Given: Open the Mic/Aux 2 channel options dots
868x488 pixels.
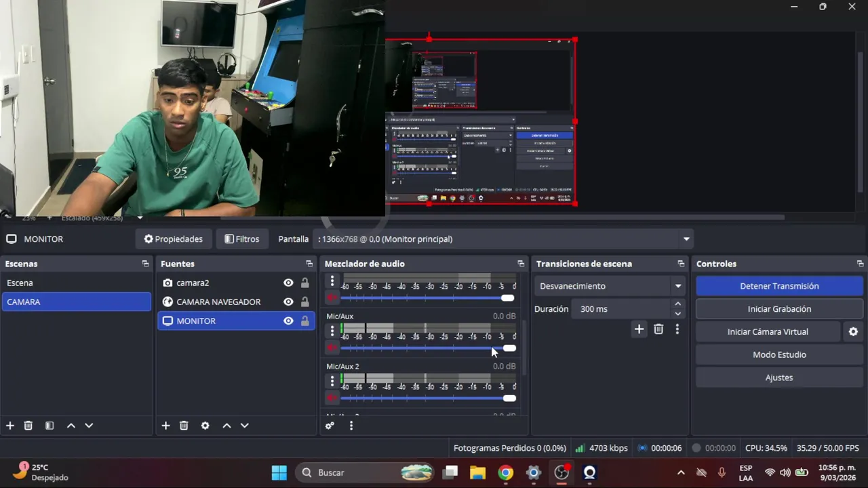Looking at the screenshot, I should tap(332, 381).
